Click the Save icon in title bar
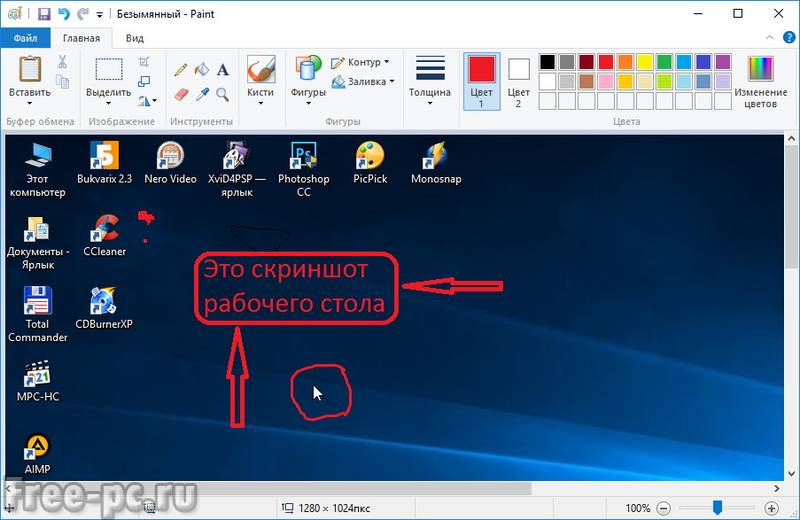 [44, 14]
